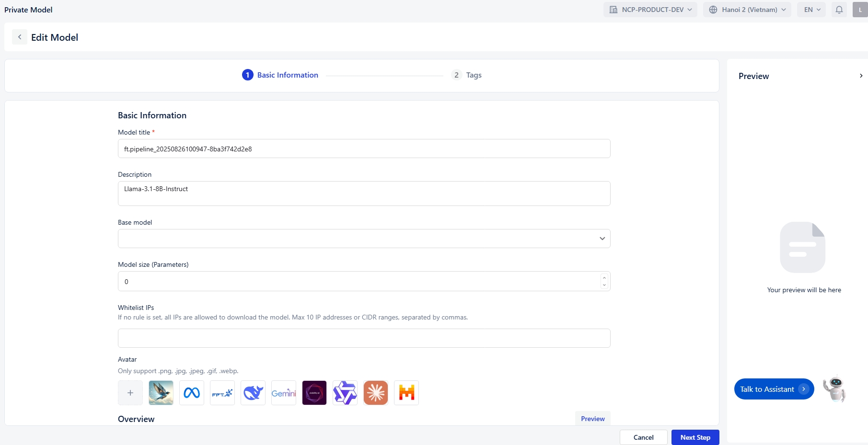Image resolution: width=868 pixels, height=445 pixels.
Task: Choose the Mistral 'M' avatar
Action: coord(406,393)
